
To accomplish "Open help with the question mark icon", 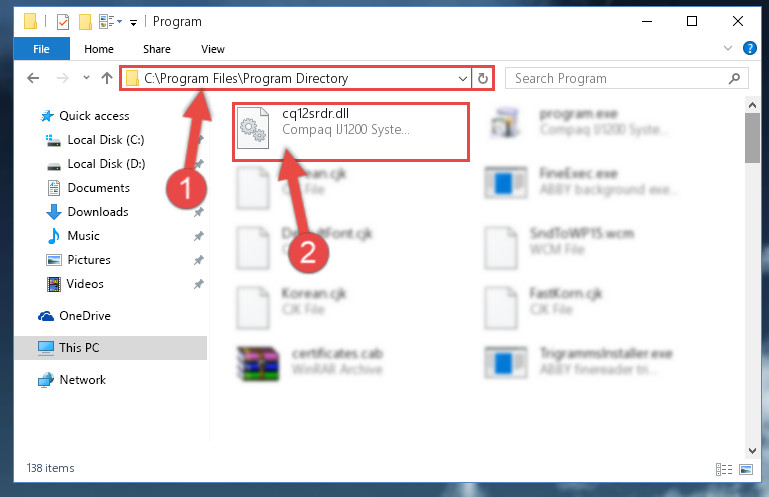I will click(x=749, y=48).
